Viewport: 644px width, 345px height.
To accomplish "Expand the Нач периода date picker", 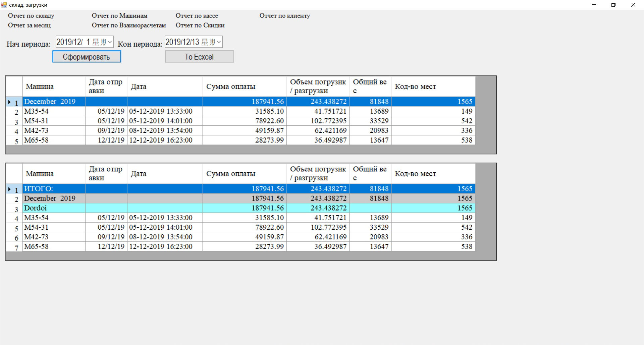I will [110, 42].
